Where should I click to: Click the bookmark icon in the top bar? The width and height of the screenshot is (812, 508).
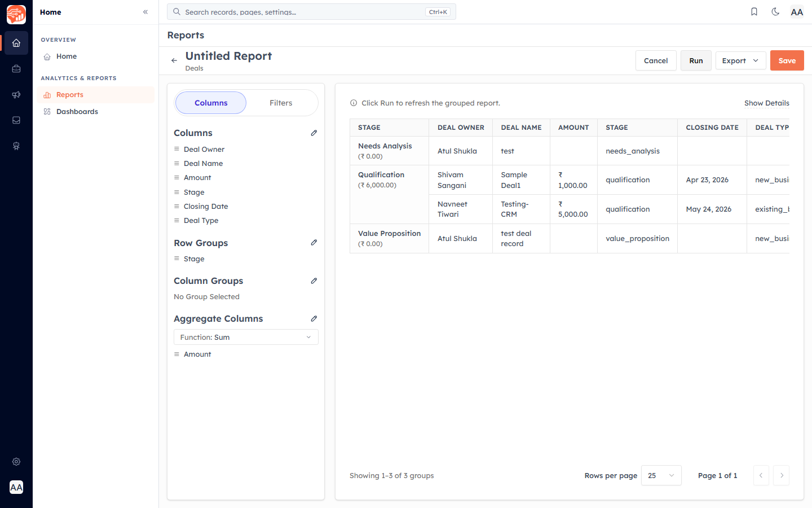click(x=754, y=12)
